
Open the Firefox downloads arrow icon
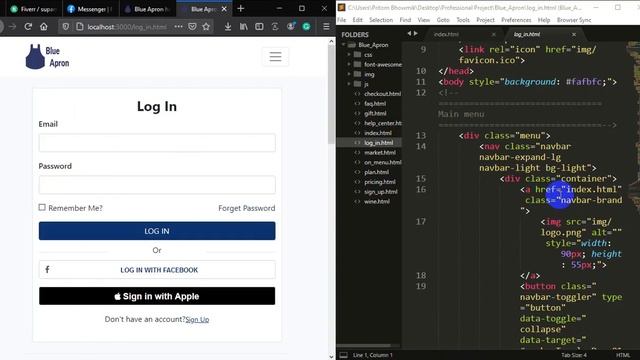(x=228, y=27)
